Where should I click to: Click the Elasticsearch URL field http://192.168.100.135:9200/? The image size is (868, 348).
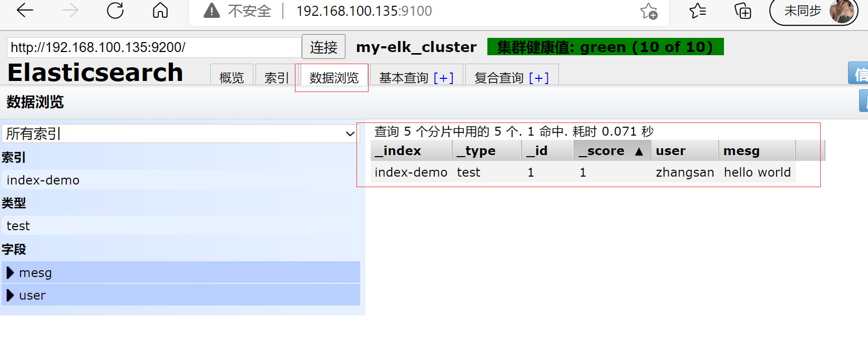(x=154, y=47)
